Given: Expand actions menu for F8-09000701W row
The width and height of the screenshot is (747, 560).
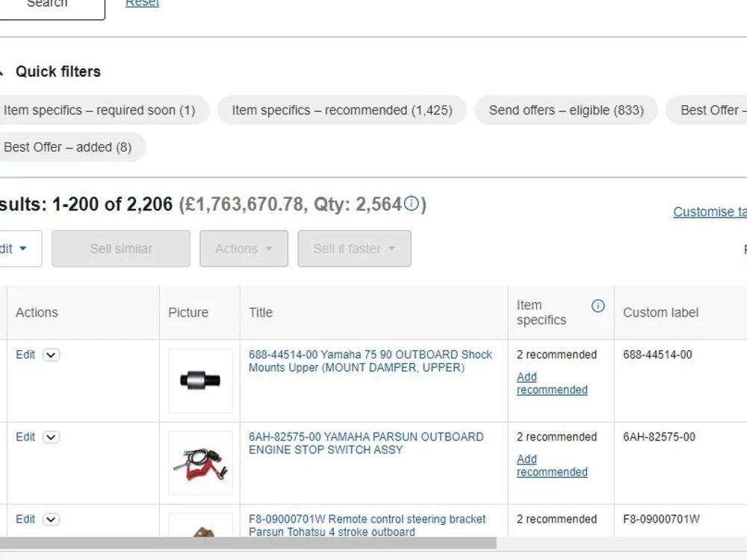Looking at the screenshot, I should 51,519.
